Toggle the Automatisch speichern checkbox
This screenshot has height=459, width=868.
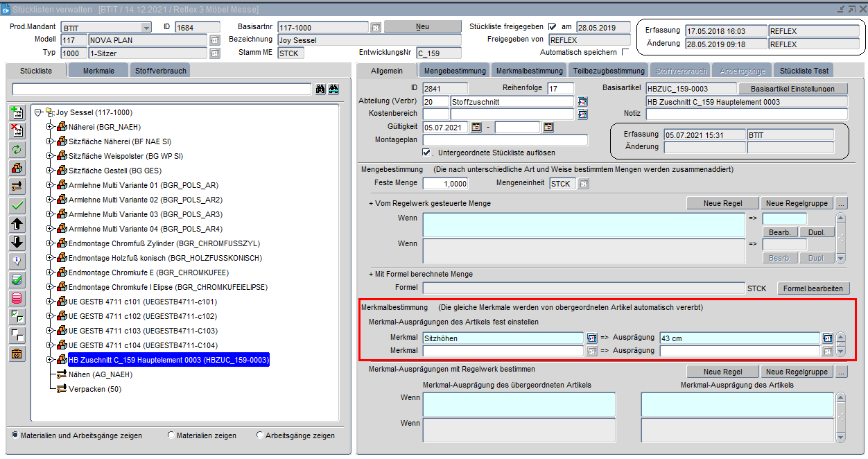(x=625, y=53)
